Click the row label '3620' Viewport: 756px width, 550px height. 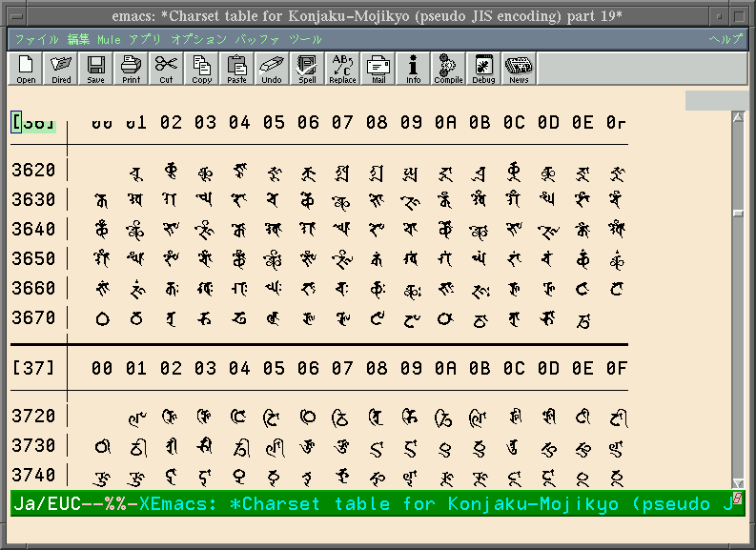[33, 171]
